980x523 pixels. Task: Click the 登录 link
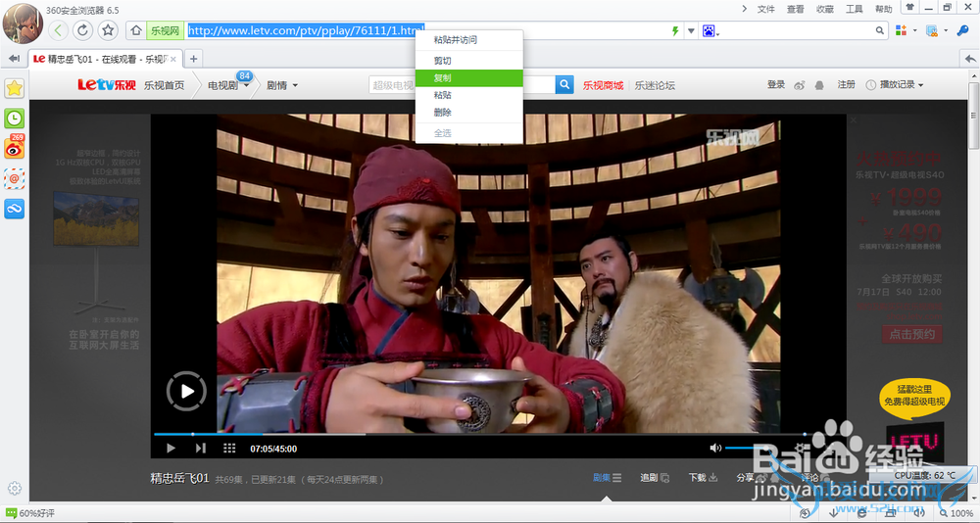(776, 85)
